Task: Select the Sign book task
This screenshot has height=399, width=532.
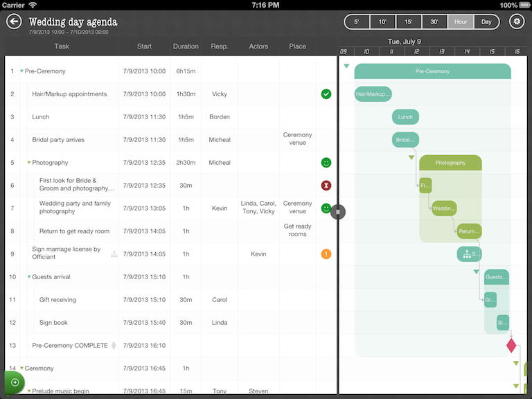Action: pyautogui.click(x=53, y=322)
